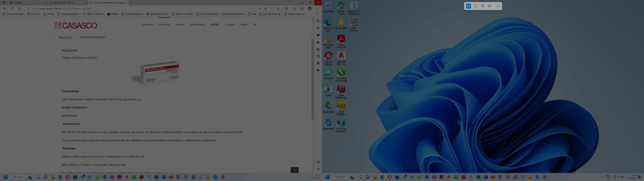Open ENG language indicator in tray

click(x=608, y=177)
